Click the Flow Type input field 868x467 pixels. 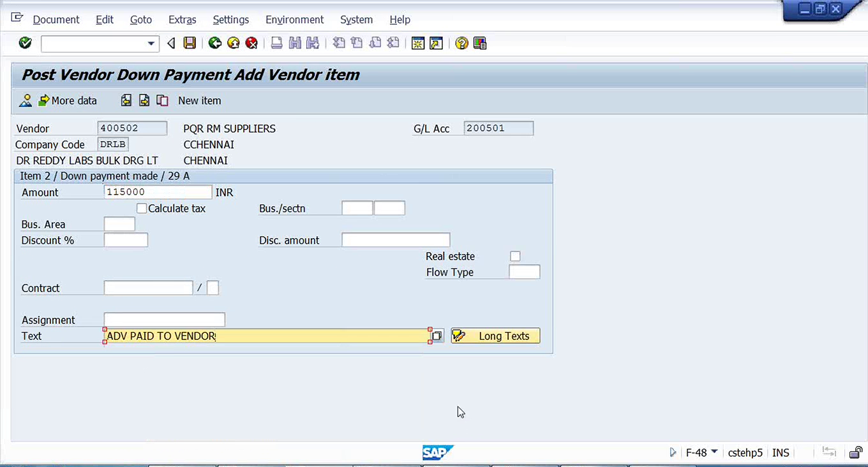(525, 272)
